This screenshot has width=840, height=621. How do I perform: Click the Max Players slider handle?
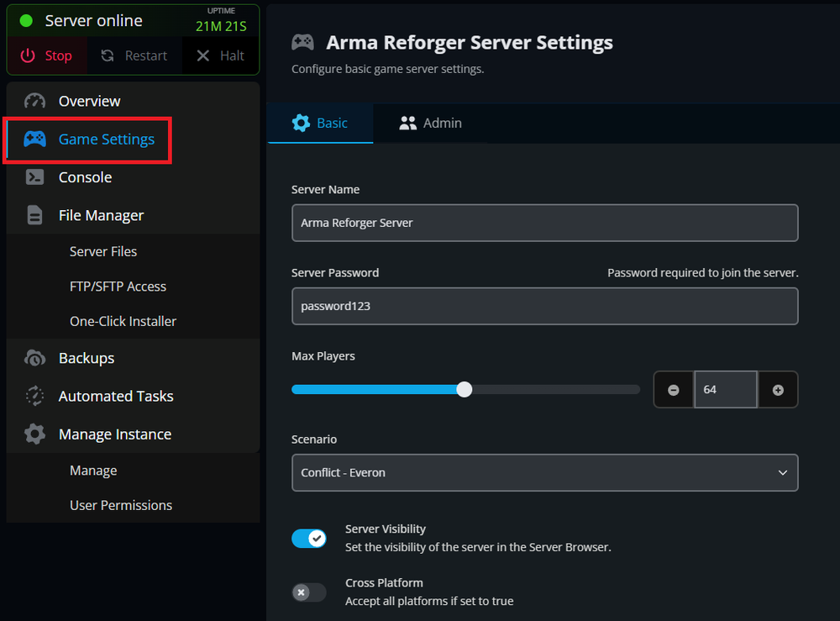coord(465,390)
